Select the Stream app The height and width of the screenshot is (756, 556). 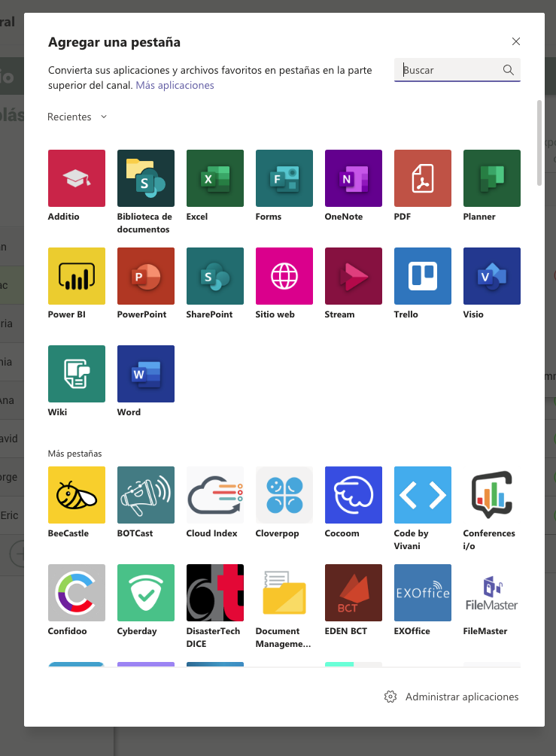tap(354, 276)
